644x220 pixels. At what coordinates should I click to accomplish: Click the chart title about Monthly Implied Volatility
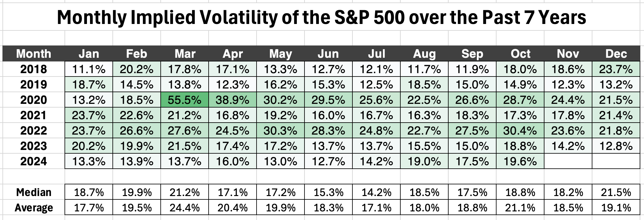pos(321,17)
